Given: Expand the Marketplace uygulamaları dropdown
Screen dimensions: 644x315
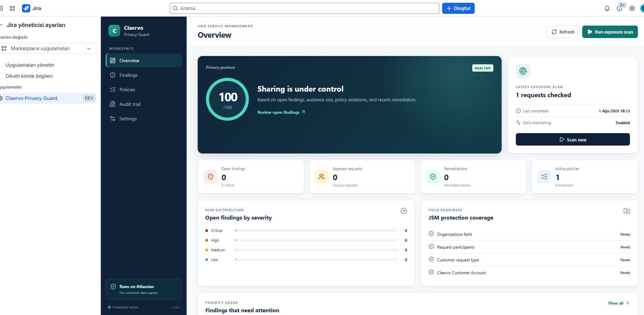Looking at the screenshot, I should [x=48, y=49].
